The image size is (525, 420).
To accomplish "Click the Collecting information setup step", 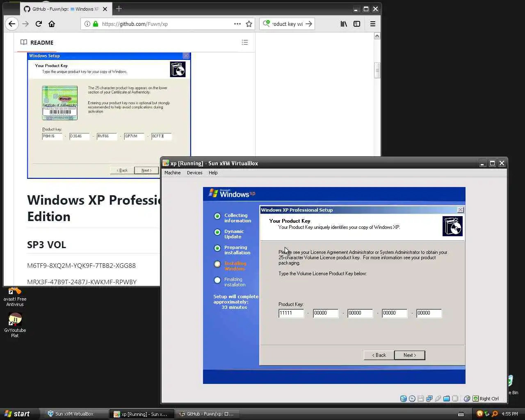I will [x=233, y=218].
